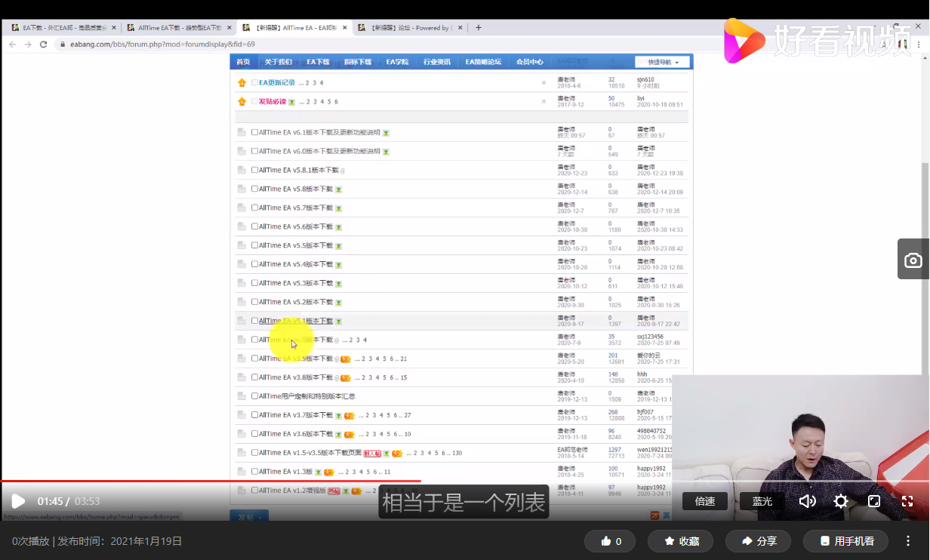Click the folder icon of AllTime EA v5.5 row
This screenshot has height=560, width=930.
coord(242,245)
